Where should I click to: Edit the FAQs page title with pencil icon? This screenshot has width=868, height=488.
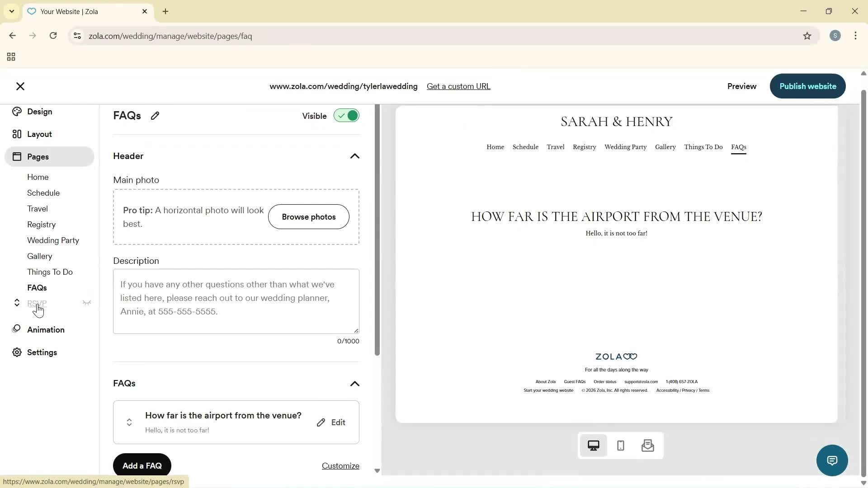point(155,116)
